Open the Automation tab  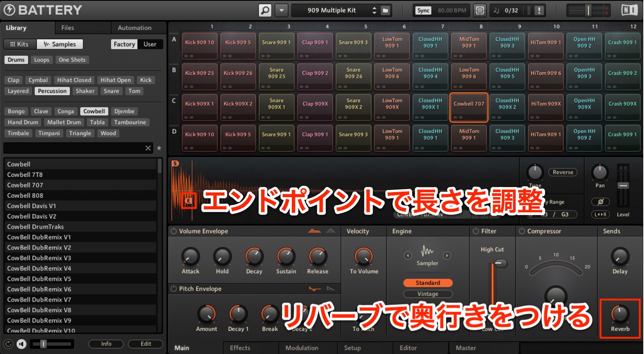click(x=139, y=28)
